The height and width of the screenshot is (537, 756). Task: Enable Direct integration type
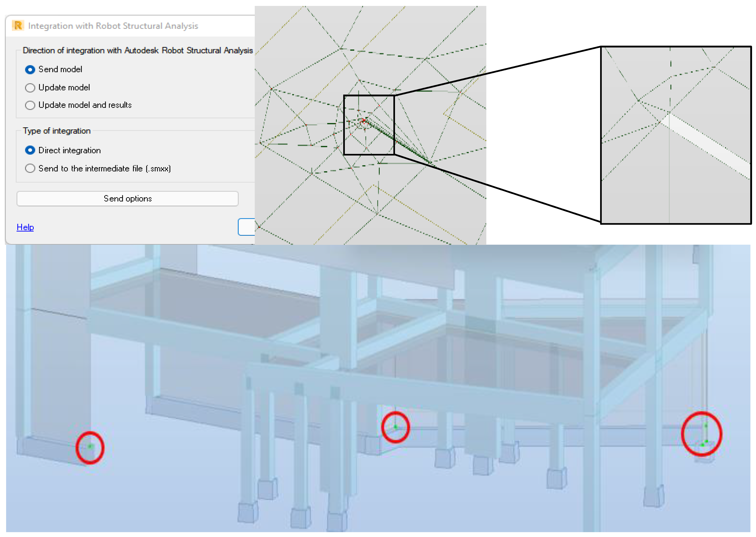pyautogui.click(x=30, y=150)
